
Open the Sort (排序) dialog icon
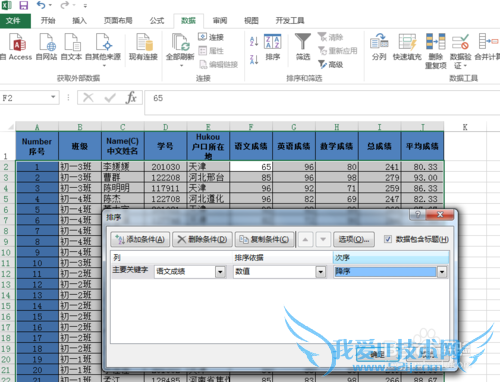(273, 47)
